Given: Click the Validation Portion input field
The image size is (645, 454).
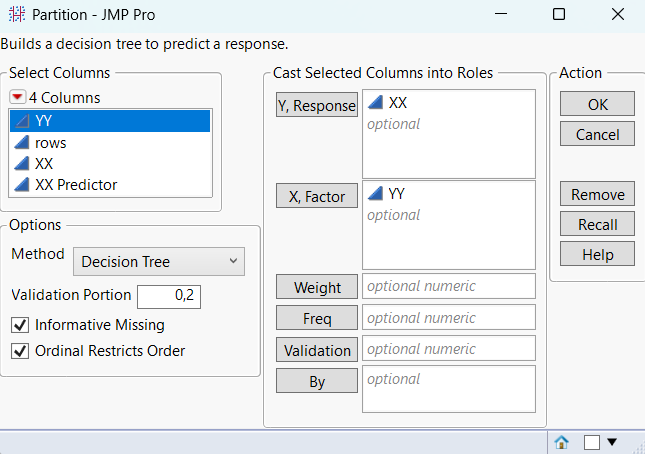Looking at the screenshot, I should pyautogui.click(x=170, y=296).
